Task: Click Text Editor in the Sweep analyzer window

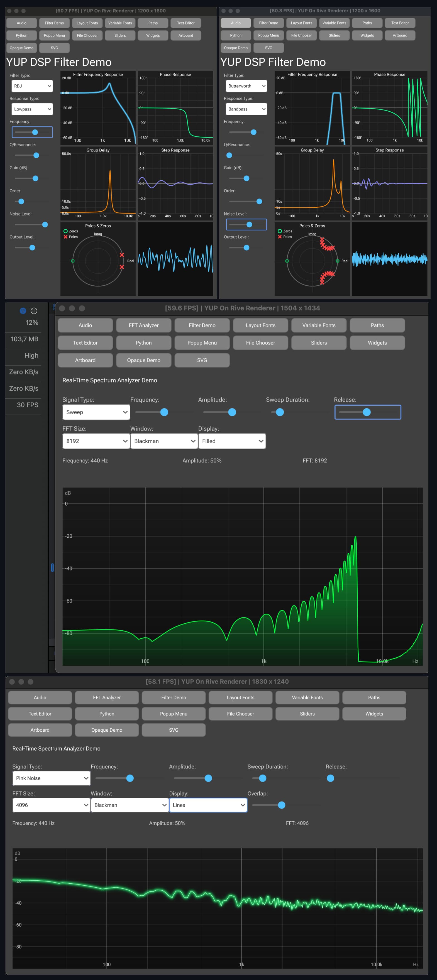Action: coord(85,343)
